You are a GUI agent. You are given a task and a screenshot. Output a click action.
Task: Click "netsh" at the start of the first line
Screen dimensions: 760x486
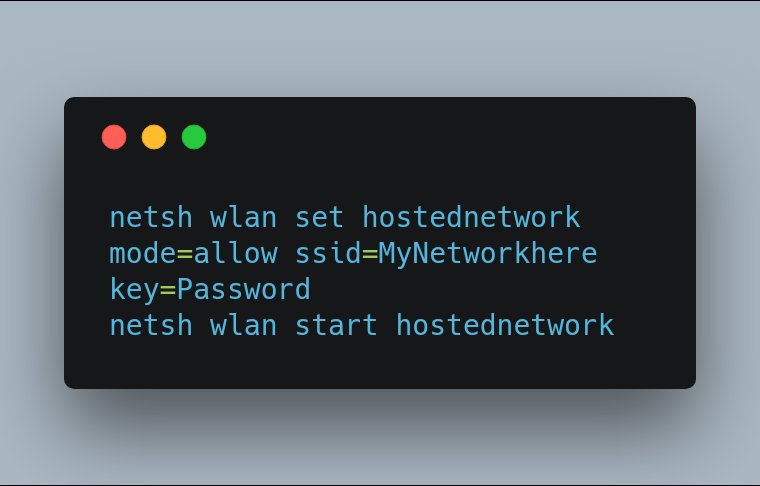[151, 218]
